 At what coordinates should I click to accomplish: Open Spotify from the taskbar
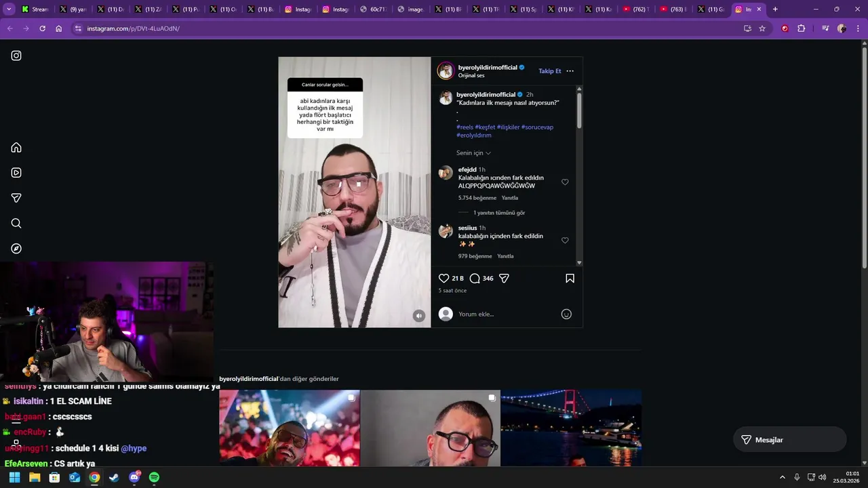tap(154, 477)
